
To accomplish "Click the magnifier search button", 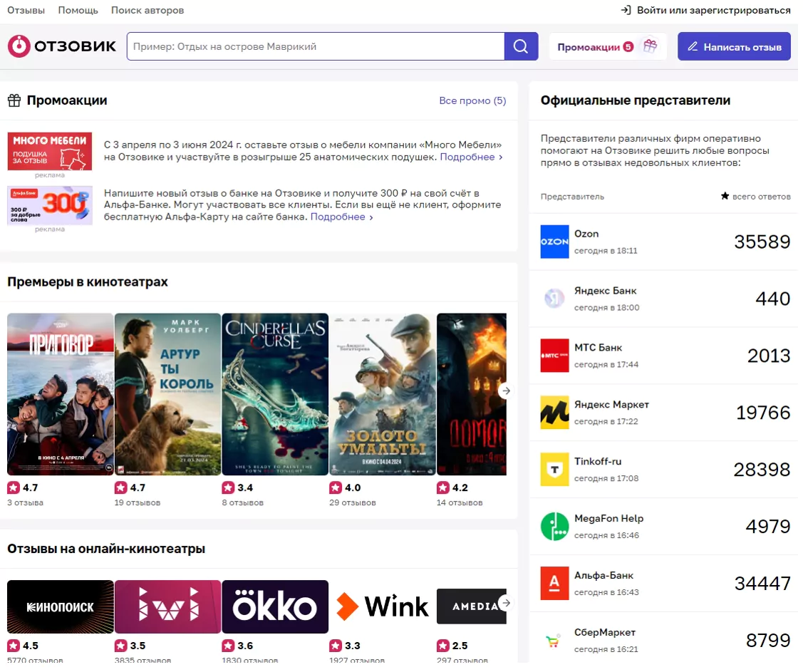I will [x=524, y=46].
